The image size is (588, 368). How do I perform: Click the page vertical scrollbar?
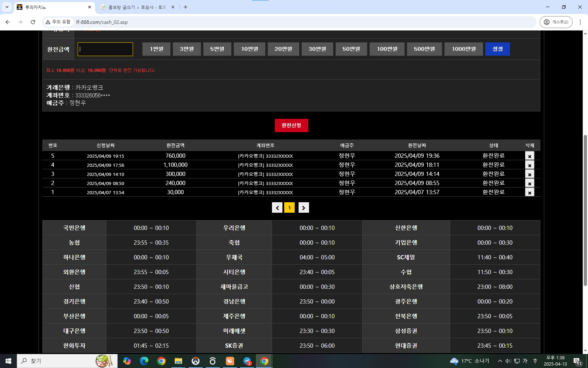pyautogui.click(x=585, y=210)
